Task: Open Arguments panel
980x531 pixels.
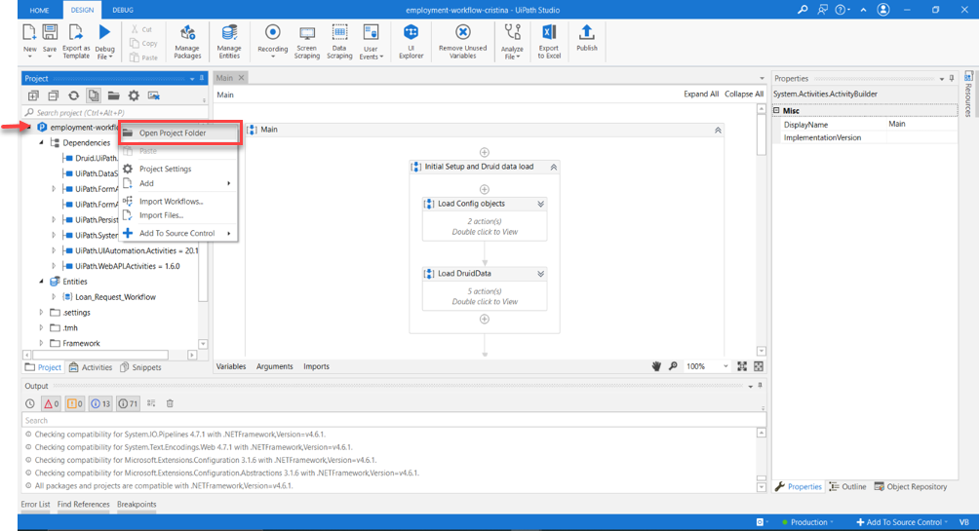Action: pos(274,366)
